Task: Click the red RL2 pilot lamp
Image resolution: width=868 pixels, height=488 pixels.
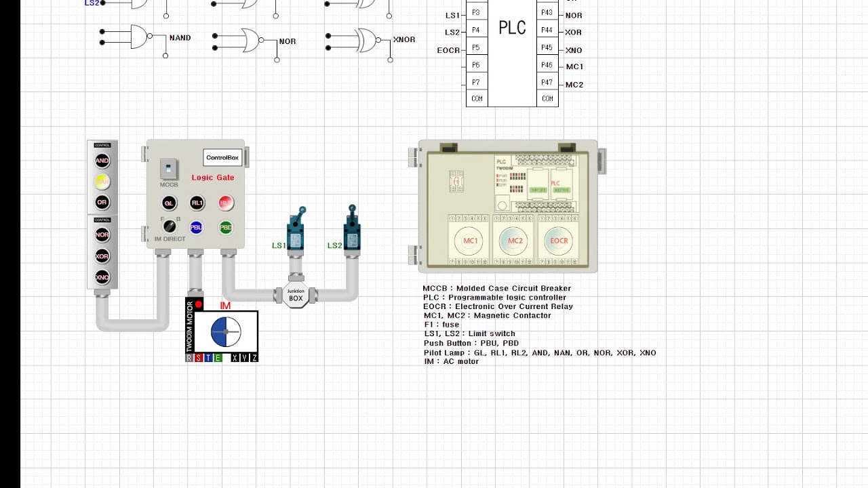Action: (x=226, y=203)
